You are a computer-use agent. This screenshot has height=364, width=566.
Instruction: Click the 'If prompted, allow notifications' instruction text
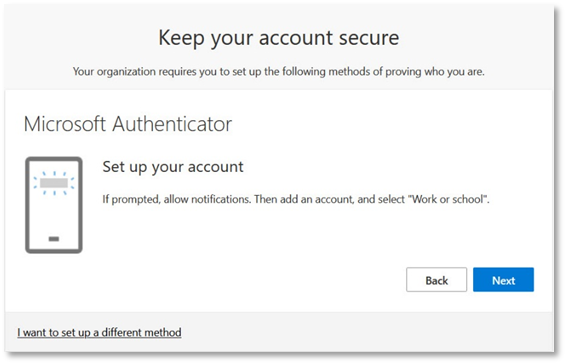coord(176,199)
